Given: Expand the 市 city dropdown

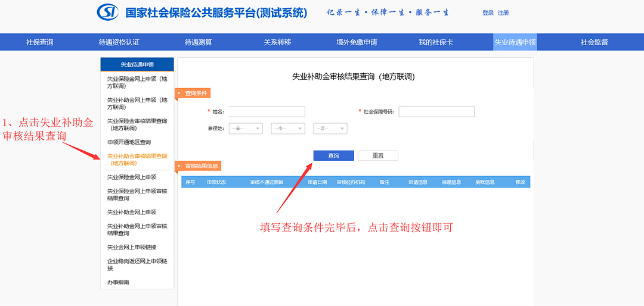Looking at the screenshot, I should click(288, 129).
